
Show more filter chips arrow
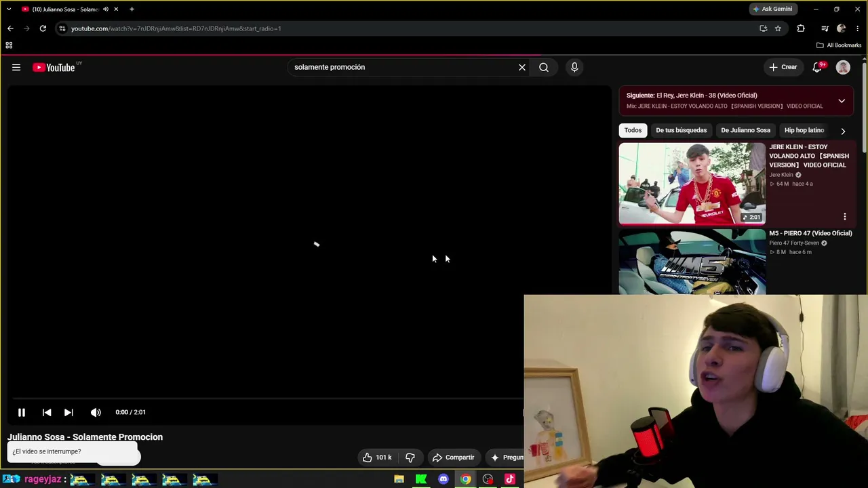[843, 131]
